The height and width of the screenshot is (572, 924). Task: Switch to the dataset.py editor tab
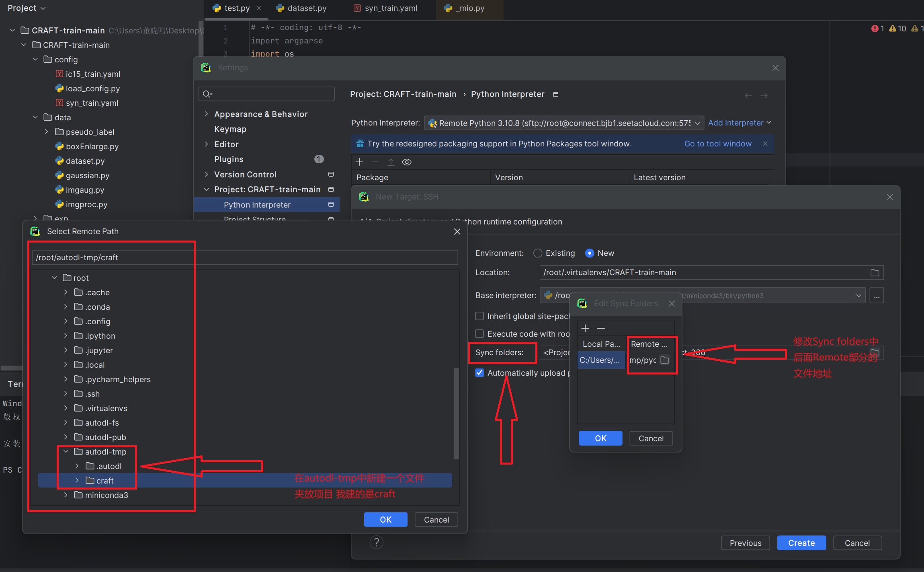click(x=307, y=8)
